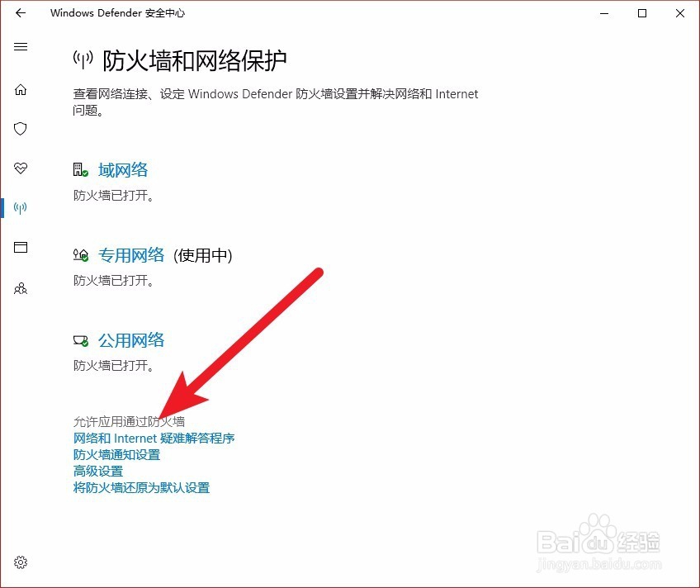Open 高级设置 link
Screen dimensions: 700x588
98,471
